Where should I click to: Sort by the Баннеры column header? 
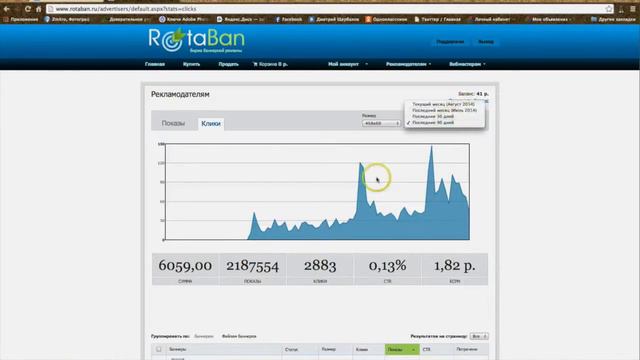178,349
